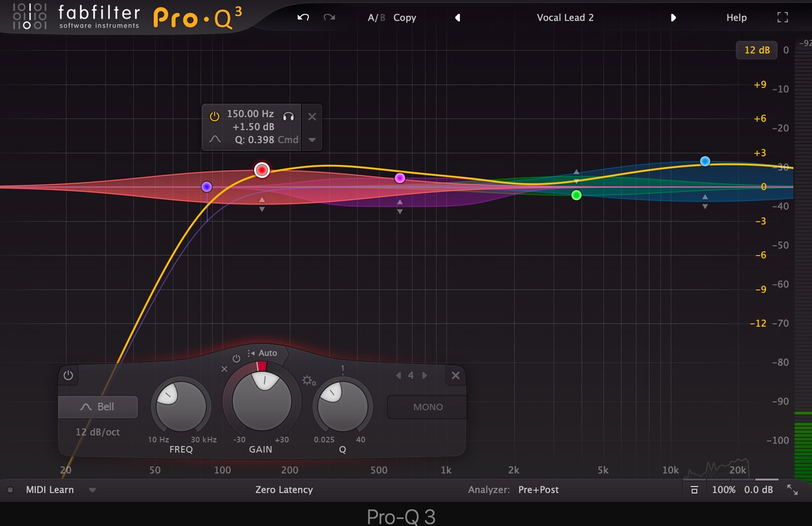Screen dimensions: 812x526
Task: Toggle band bypass in bottom panel
Action: [x=68, y=376]
